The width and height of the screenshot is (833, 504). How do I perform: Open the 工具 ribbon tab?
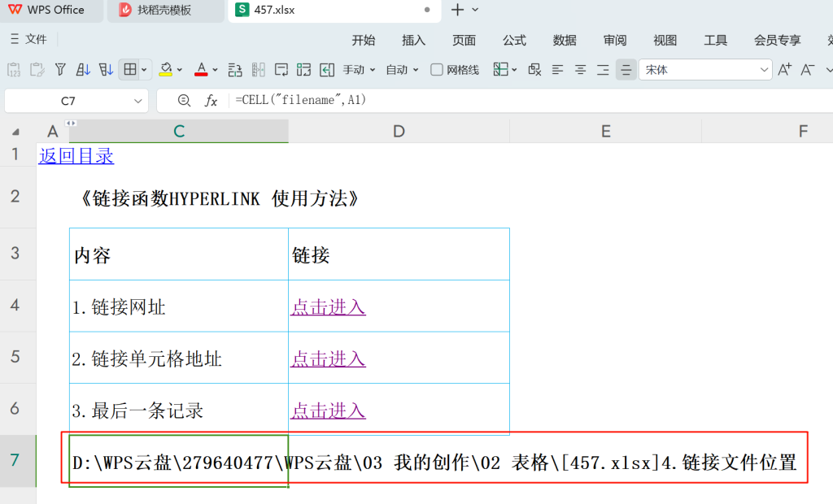tap(715, 41)
